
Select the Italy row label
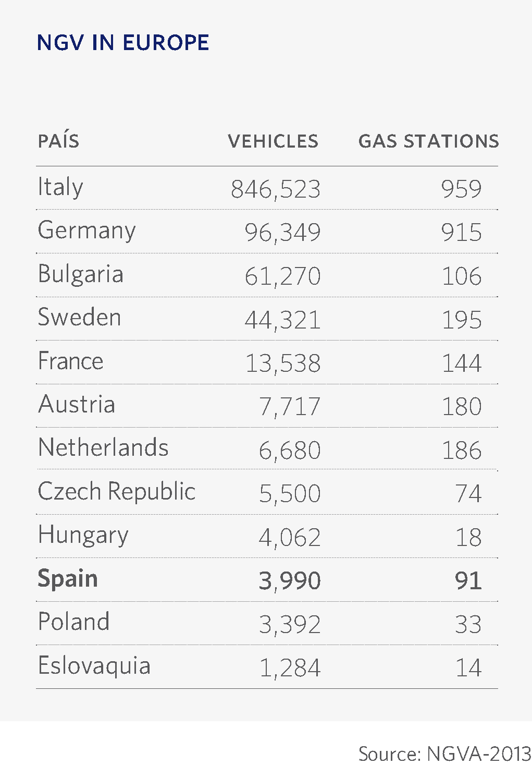point(60,187)
